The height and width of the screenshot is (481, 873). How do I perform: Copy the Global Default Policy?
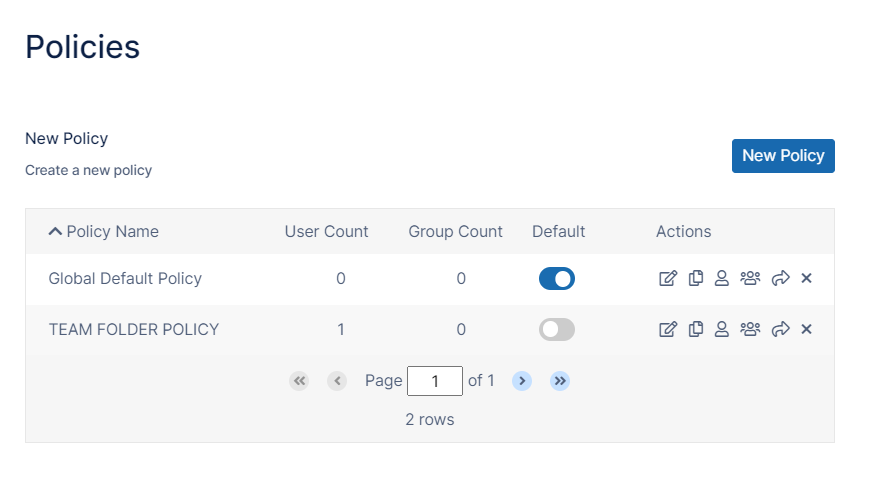[696, 278]
